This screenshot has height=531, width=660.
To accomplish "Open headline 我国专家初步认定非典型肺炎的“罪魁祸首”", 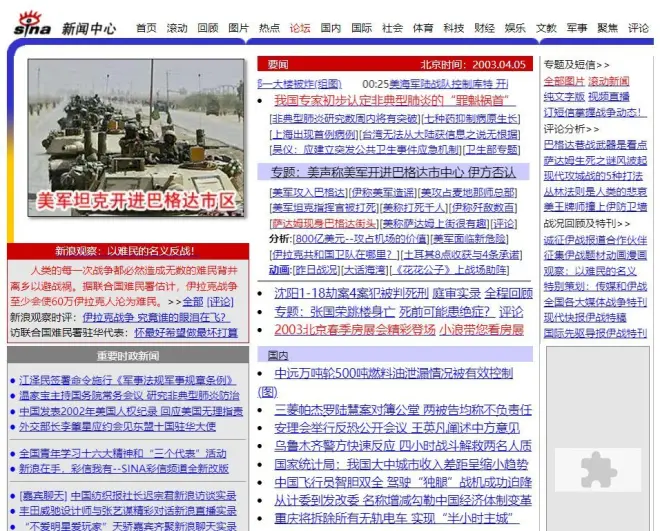I will 395,100.
